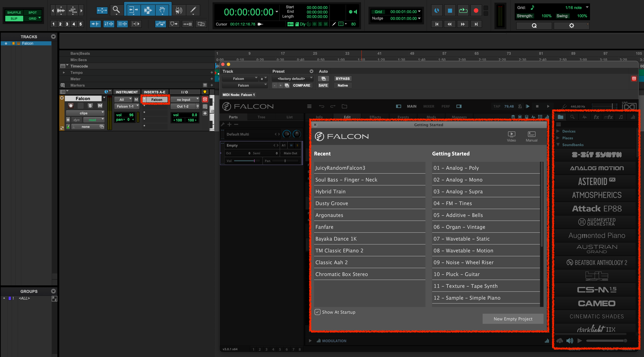Solo the Falcon track
This screenshot has width=644, height=357.
[90, 106]
